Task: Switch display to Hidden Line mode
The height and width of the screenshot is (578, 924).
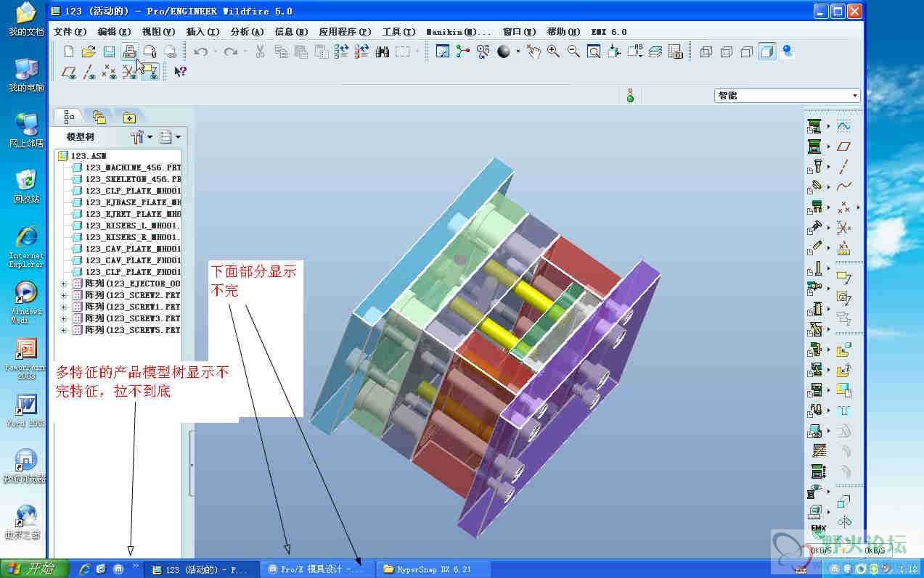Action: (x=726, y=51)
